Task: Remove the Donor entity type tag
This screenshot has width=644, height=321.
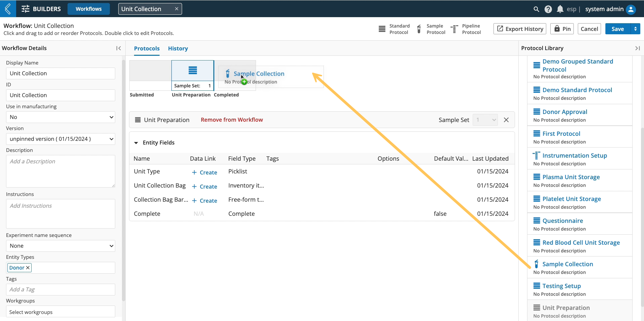Action: 28,268
